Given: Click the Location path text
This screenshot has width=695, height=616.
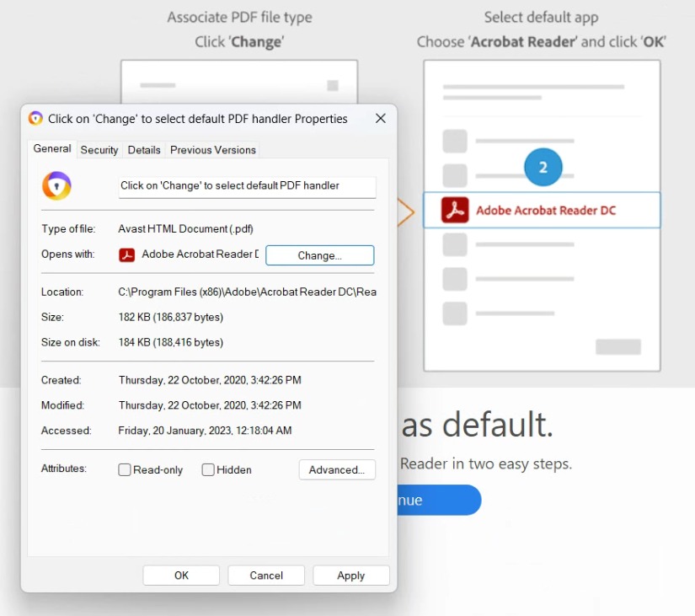Looking at the screenshot, I should 247,292.
